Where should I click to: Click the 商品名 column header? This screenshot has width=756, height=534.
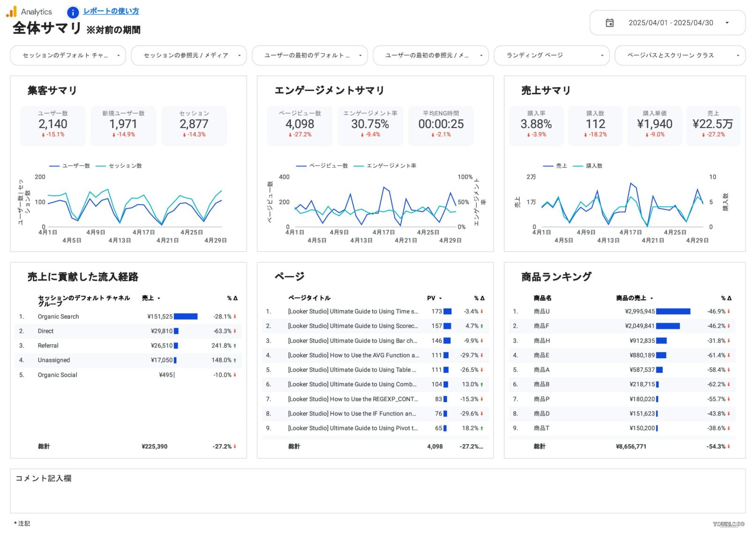[x=542, y=299]
